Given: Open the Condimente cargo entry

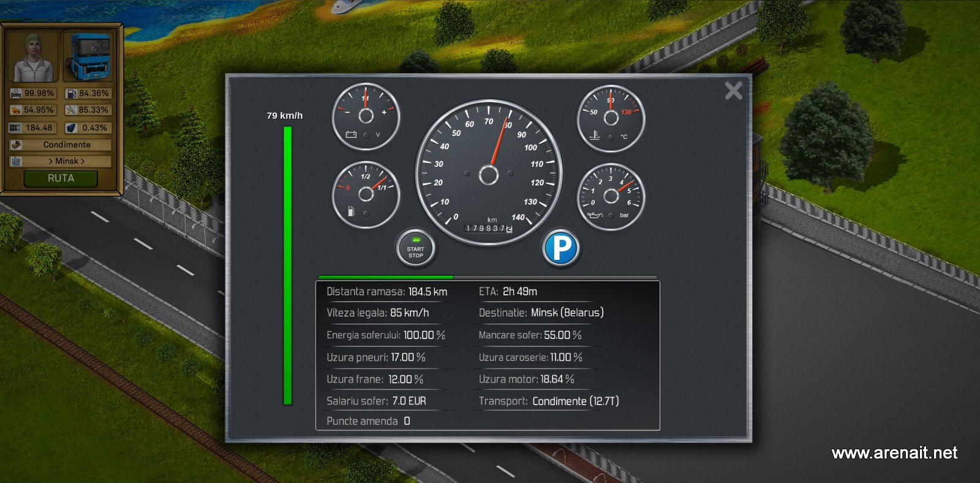Looking at the screenshot, I should click(x=67, y=145).
